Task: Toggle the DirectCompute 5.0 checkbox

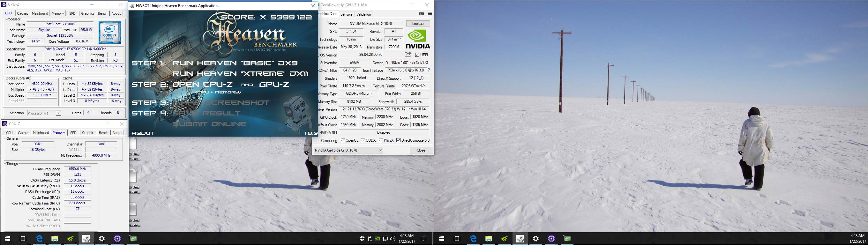Action: pos(398,140)
